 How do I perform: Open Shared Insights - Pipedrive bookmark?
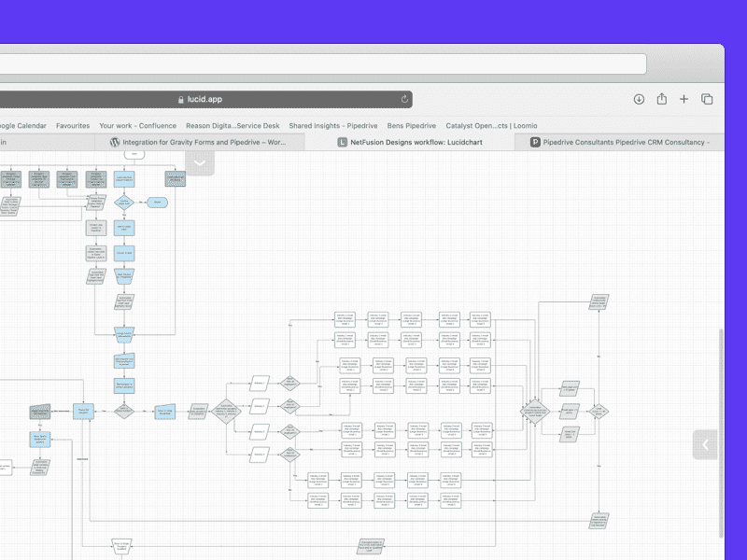(333, 126)
